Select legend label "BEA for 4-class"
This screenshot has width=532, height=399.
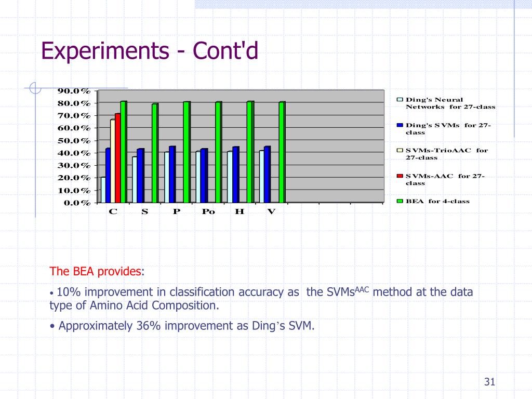[x=437, y=201]
